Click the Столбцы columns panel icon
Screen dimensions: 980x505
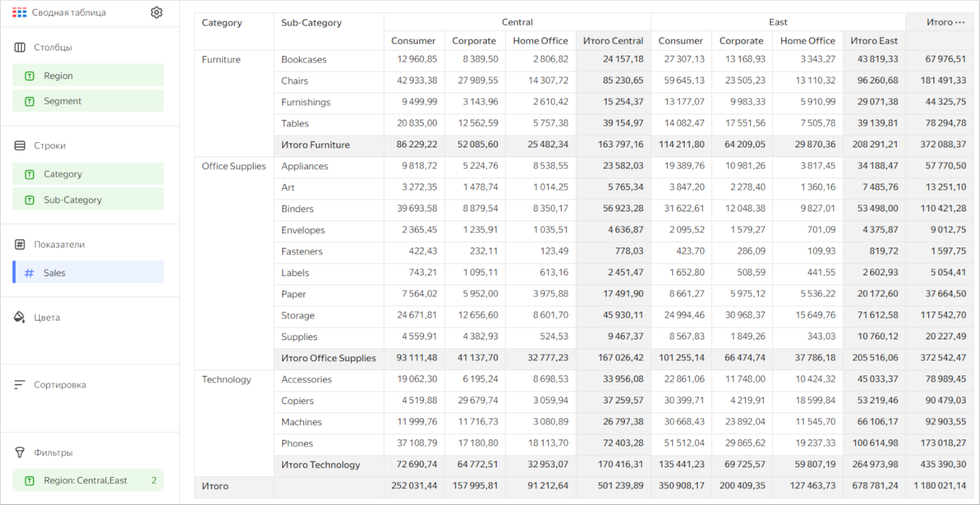coord(19,47)
